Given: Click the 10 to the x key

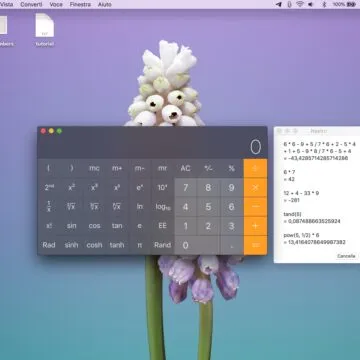Looking at the screenshot, I should point(162,188).
